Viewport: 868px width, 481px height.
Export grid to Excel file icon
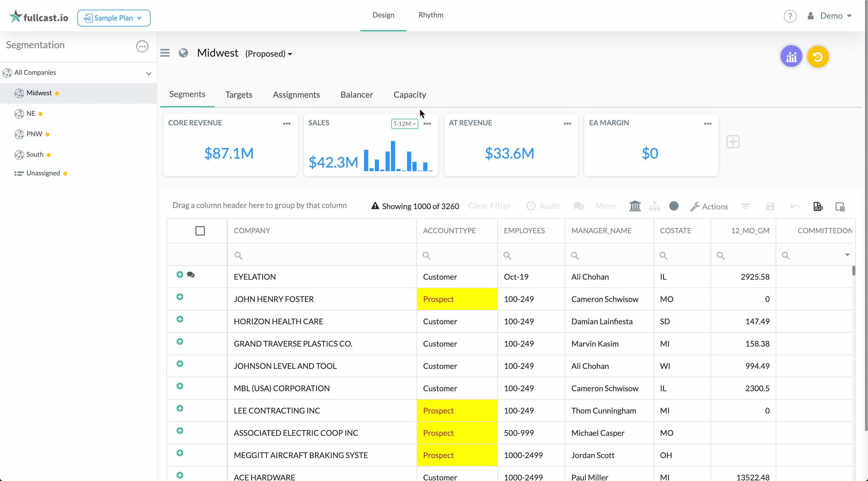(818, 206)
